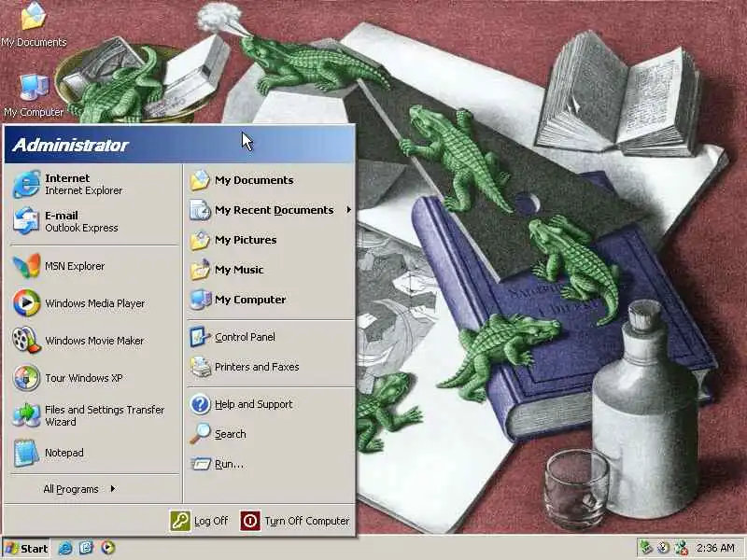The width and height of the screenshot is (747, 560).
Task: Click the Turn Off Computer label
Action: click(307, 521)
